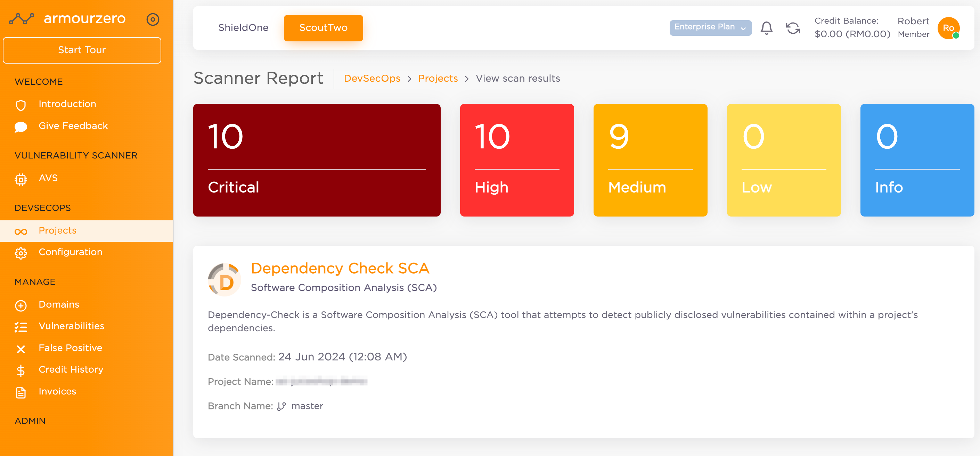
Task: Click the Introduction shield icon
Action: pyautogui.click(x=21, y=105)
